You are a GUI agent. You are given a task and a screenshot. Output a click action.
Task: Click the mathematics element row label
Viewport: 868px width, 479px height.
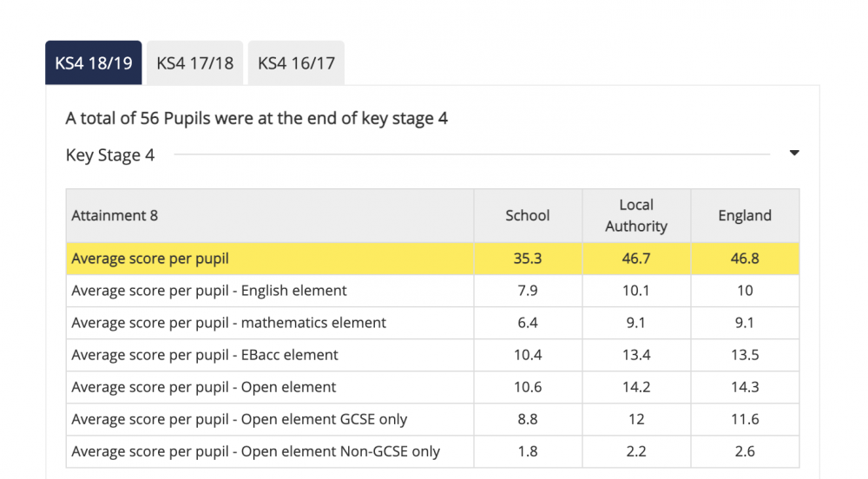(228, 323)
